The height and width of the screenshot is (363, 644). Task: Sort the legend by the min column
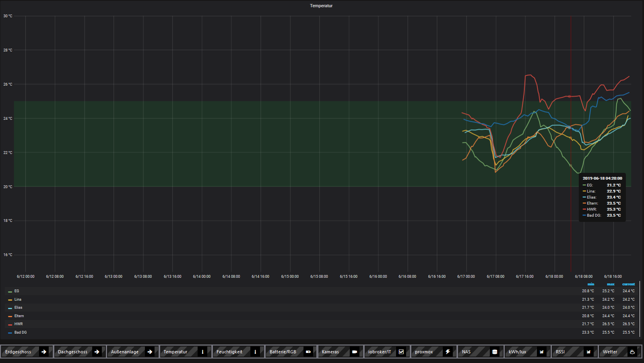click(x=590, y=284)
